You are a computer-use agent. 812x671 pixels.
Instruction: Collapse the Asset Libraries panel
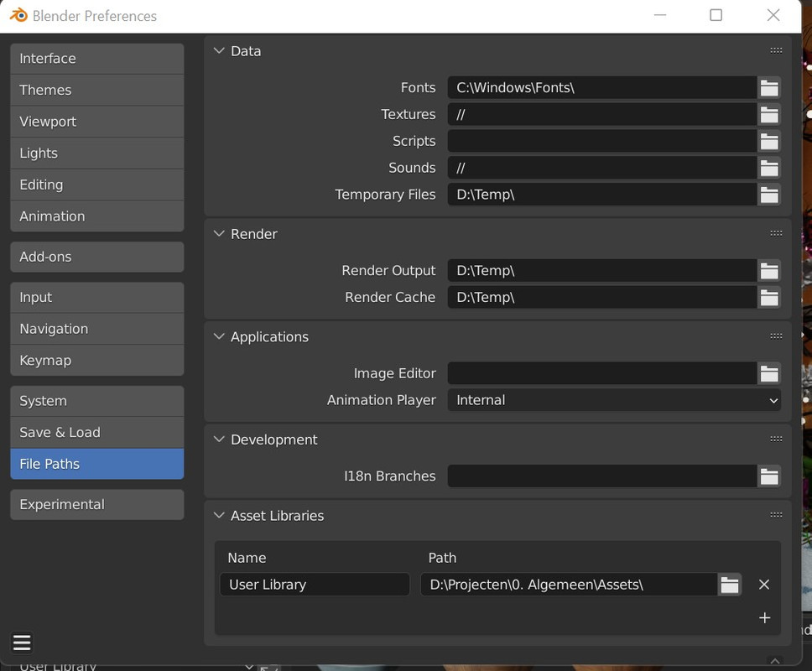219,515
